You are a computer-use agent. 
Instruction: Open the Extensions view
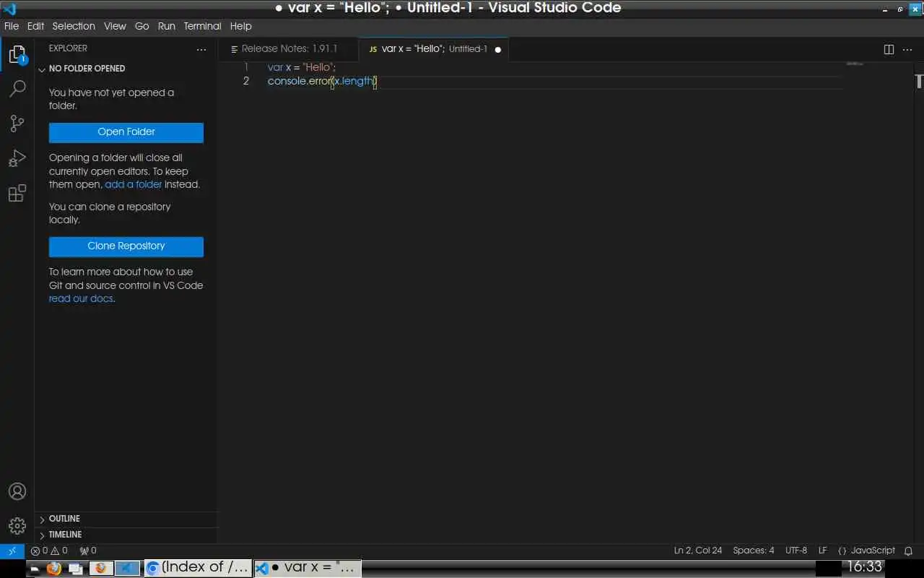point(17,193)
